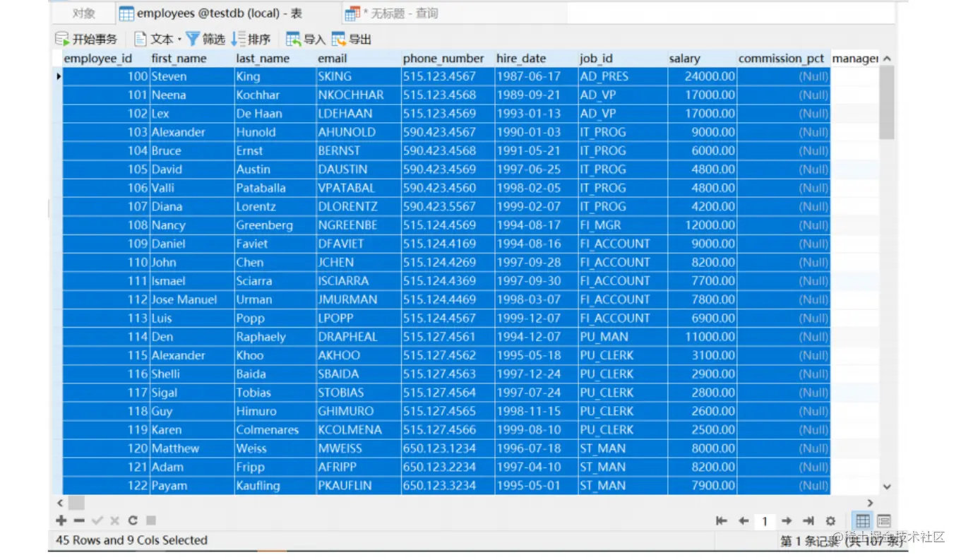Click the stop icon in the bottom bar
961x560 pixels.
[x=150, y=520]
